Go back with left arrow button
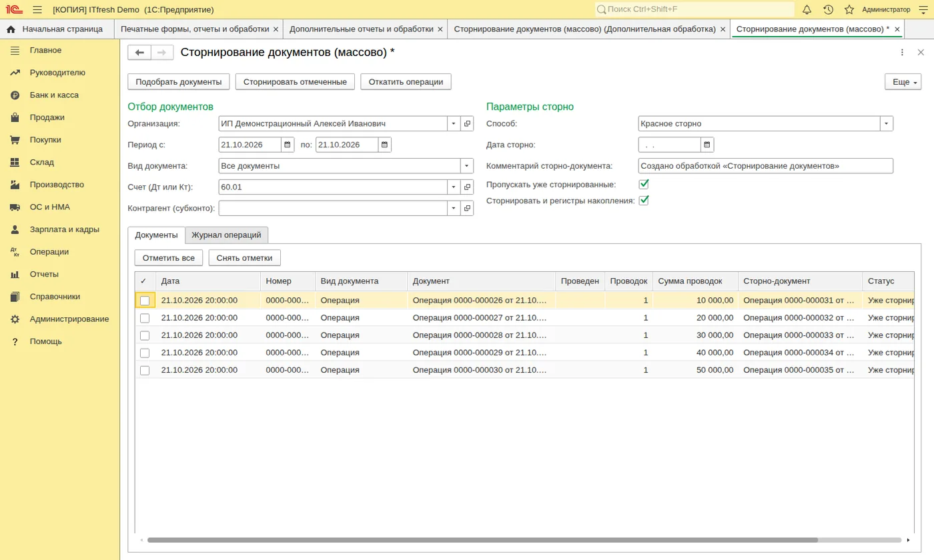 click(x=139, y=53)
